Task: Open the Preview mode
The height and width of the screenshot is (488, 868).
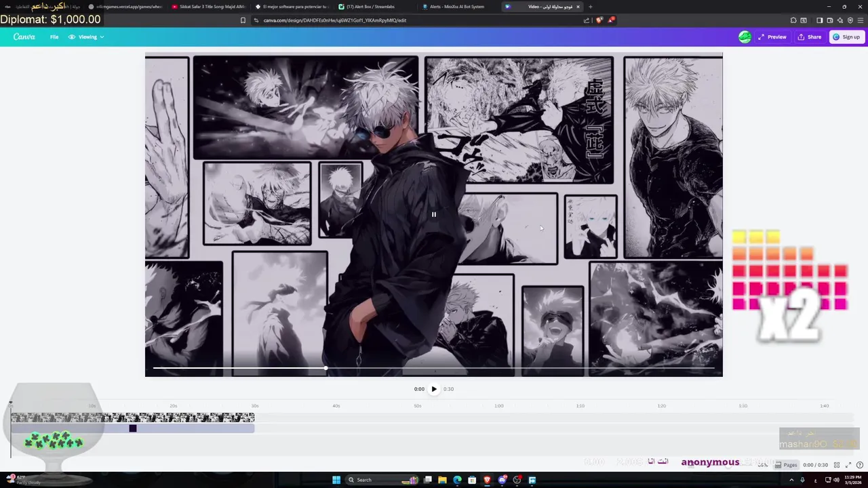Action: point(772,37)
